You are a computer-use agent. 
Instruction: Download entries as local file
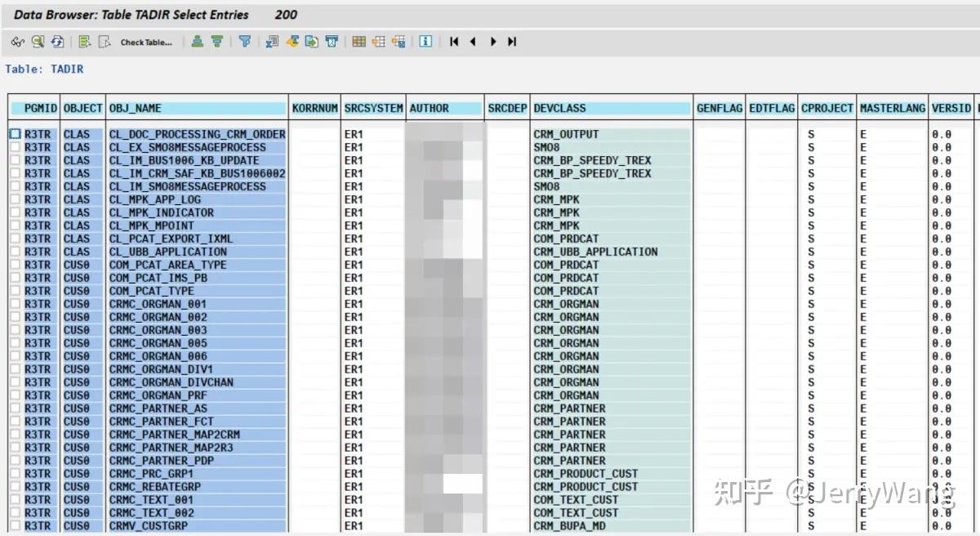[310, 42]
